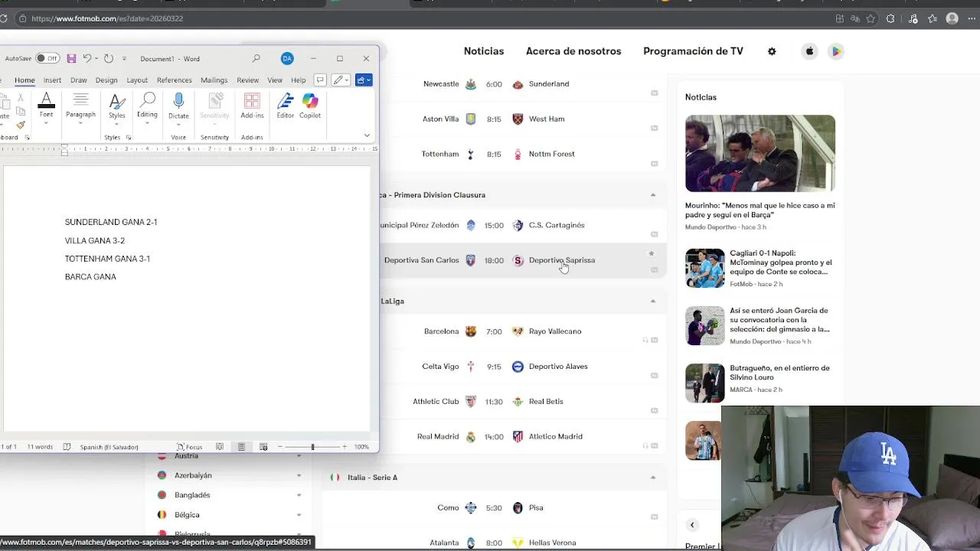Open FotMob settings gear icon
The image size is (980, 551).
[x=772, y=51]
